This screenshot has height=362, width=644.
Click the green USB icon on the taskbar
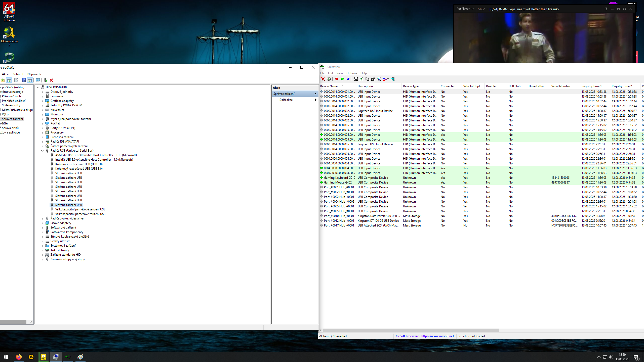coord(68,357)
